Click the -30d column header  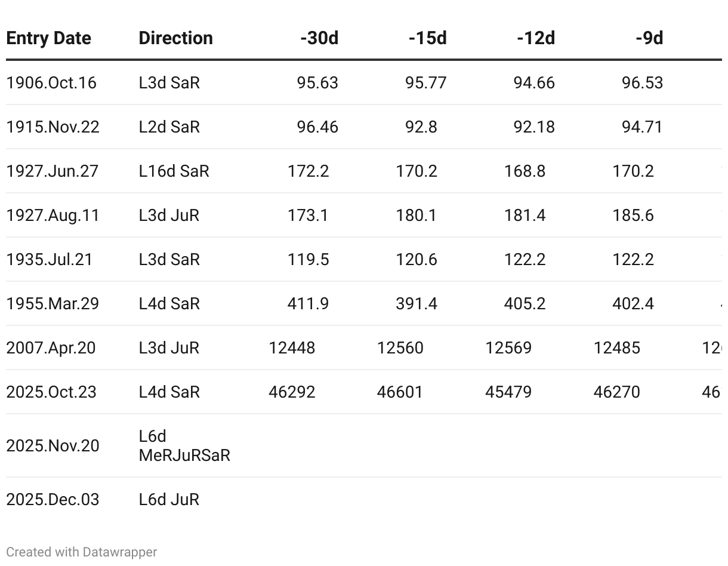click(319, 38)
